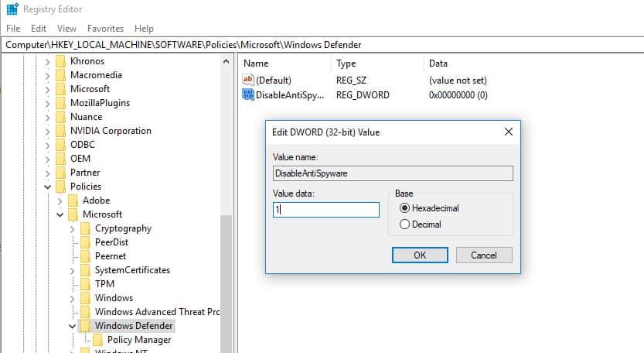Choose the Decimal base radio button
The width and height of the screenshot is (644, 353).
coord(404,224)
